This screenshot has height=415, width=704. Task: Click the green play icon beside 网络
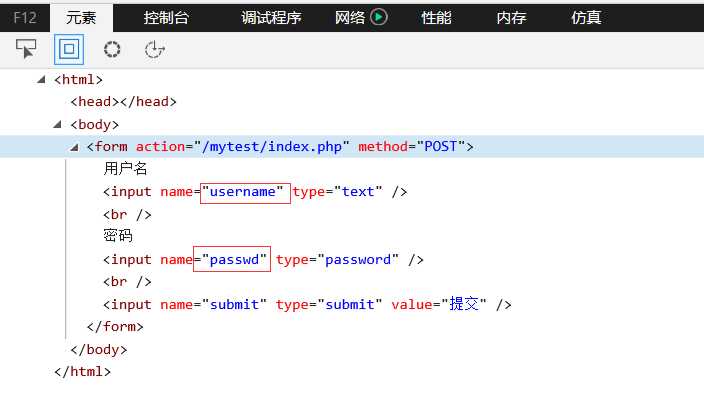pos(379,18)
